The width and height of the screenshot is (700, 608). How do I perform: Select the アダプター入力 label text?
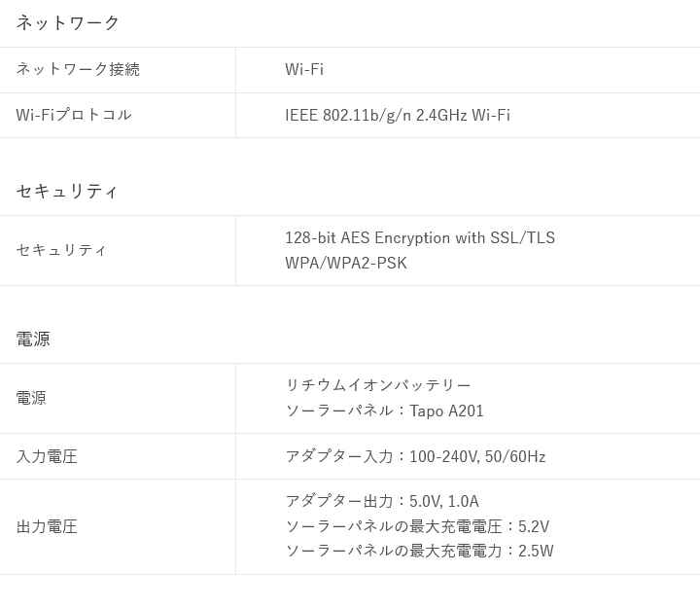pyautogui.click(x=338, y=456)
